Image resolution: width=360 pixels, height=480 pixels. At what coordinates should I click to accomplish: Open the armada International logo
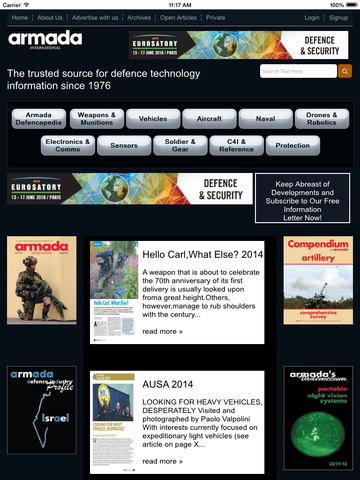(45, 40)
